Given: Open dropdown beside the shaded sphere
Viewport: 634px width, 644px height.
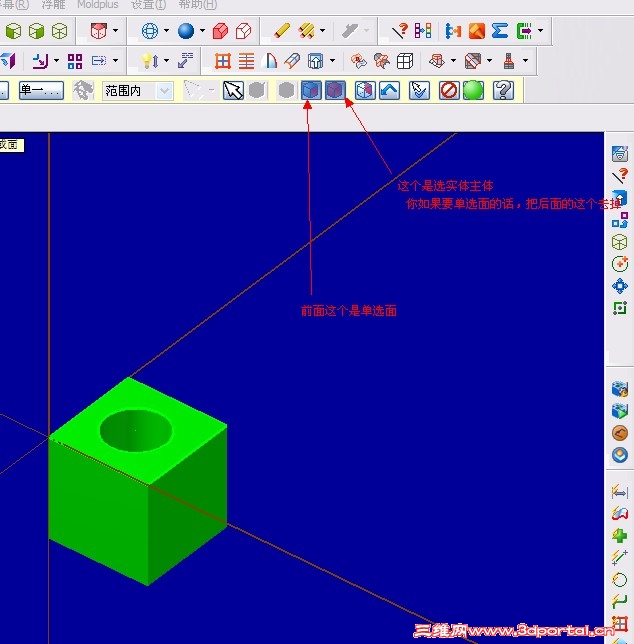Looking at the screenshot, I should [x=202, y=31].
